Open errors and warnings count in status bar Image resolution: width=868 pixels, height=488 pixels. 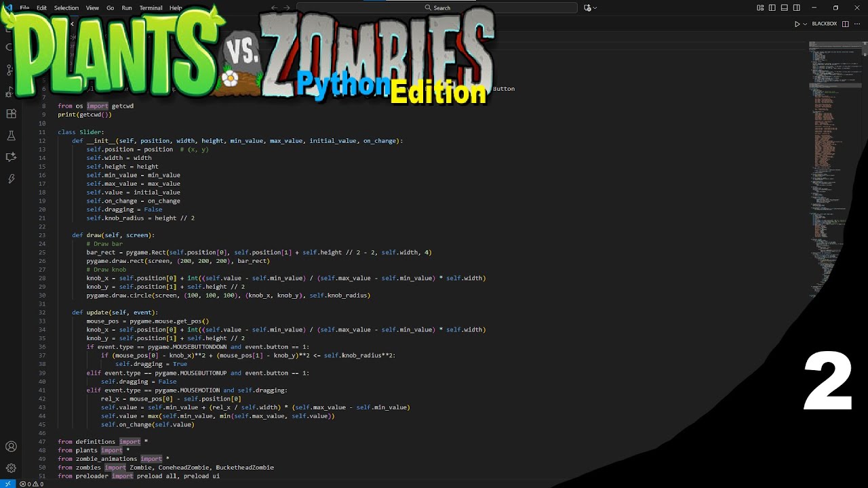tap(32, 484)
